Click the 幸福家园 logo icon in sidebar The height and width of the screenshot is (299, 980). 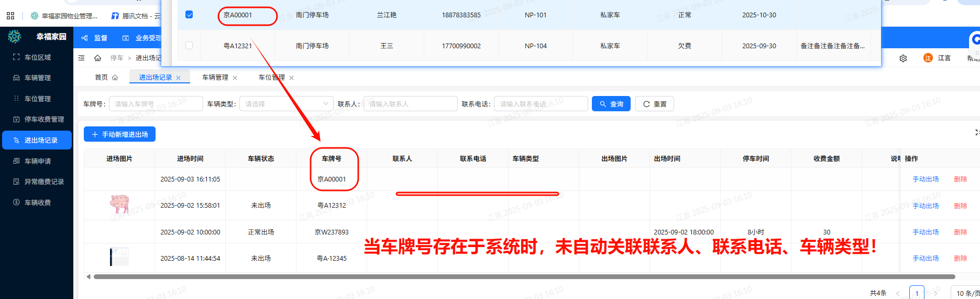(15, 36)
